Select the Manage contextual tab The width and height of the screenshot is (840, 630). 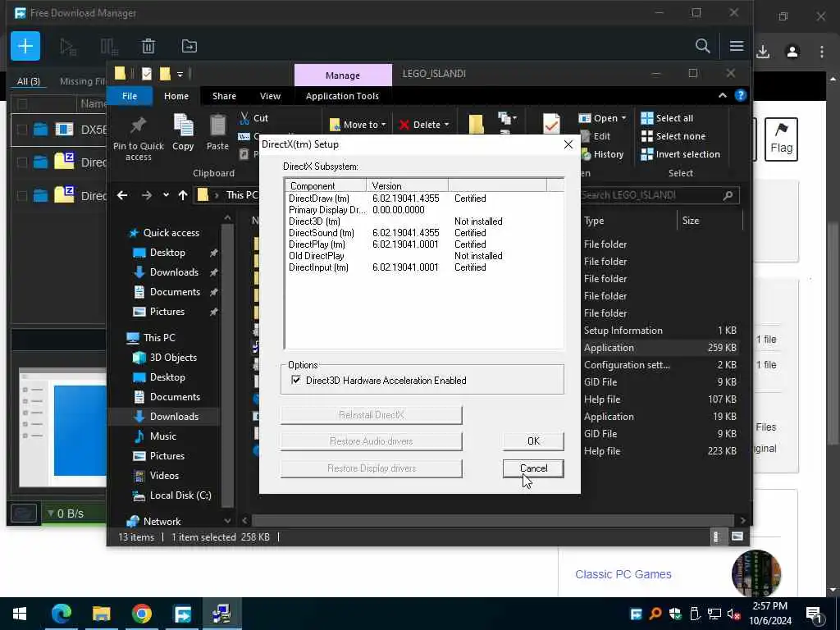343,75
